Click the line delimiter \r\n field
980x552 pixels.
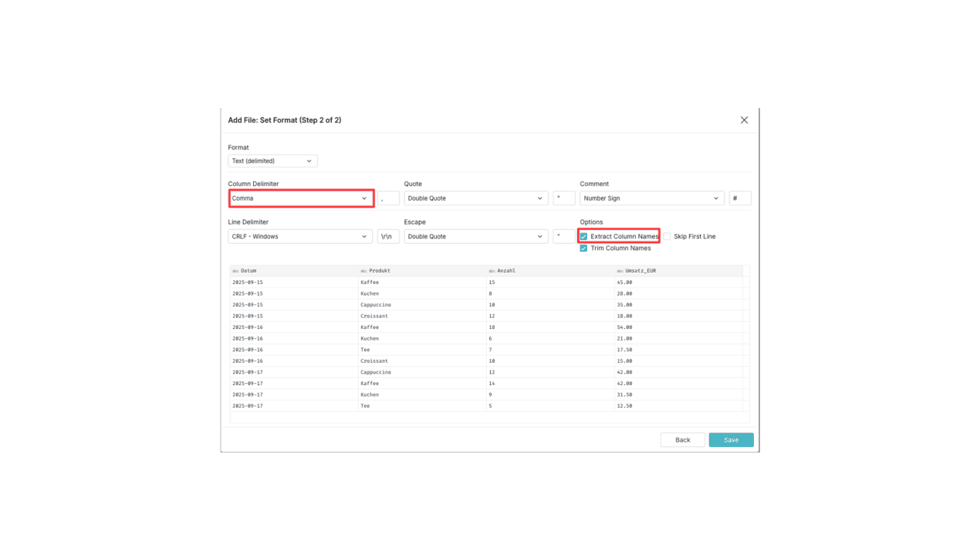tap(388, 236)
